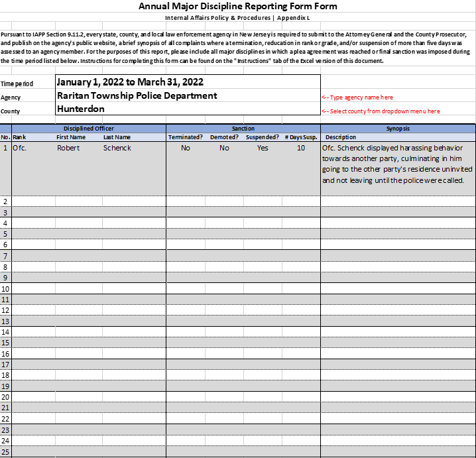This screenshot has width=476, height=458.
Task: Select row number 25 in the No. column
Action: click(5, 451)
